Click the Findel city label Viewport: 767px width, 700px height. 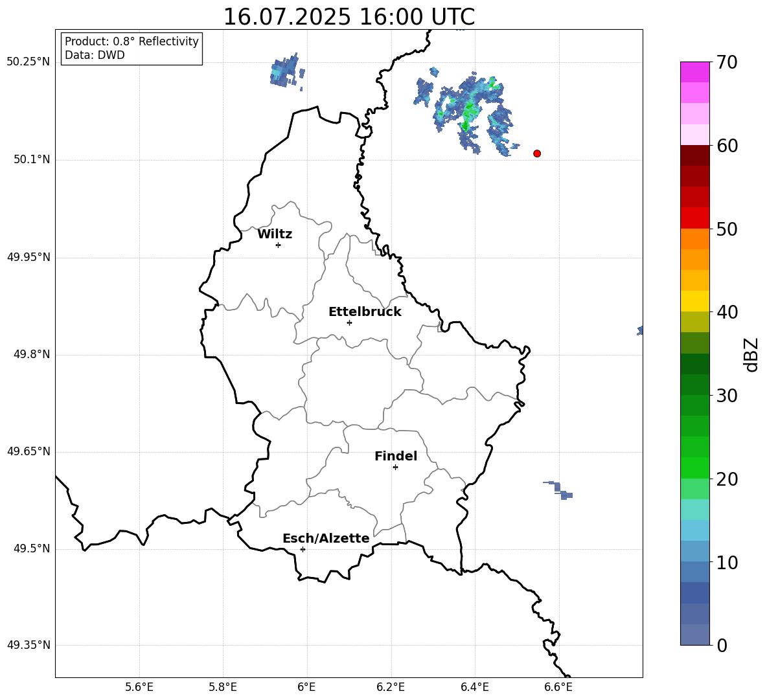point(396,456)
